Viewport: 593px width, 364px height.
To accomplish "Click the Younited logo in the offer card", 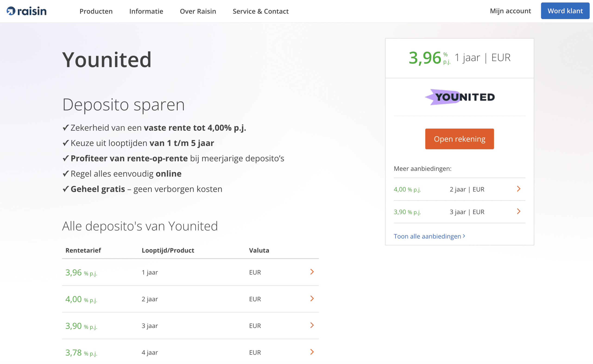I will (x=459, y=97).
